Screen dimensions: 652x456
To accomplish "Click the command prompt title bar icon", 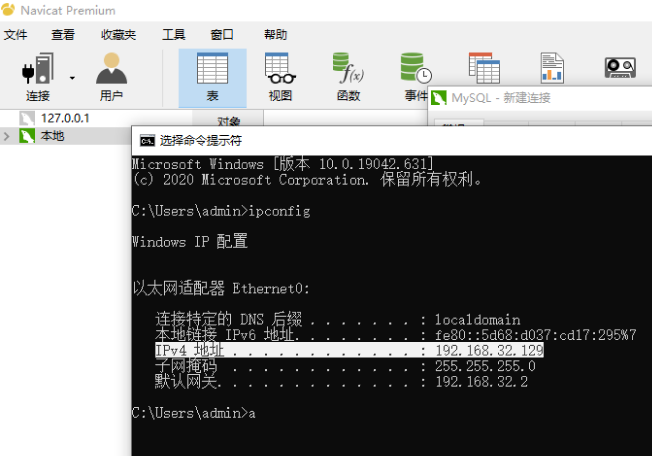I will pos(147,141).
